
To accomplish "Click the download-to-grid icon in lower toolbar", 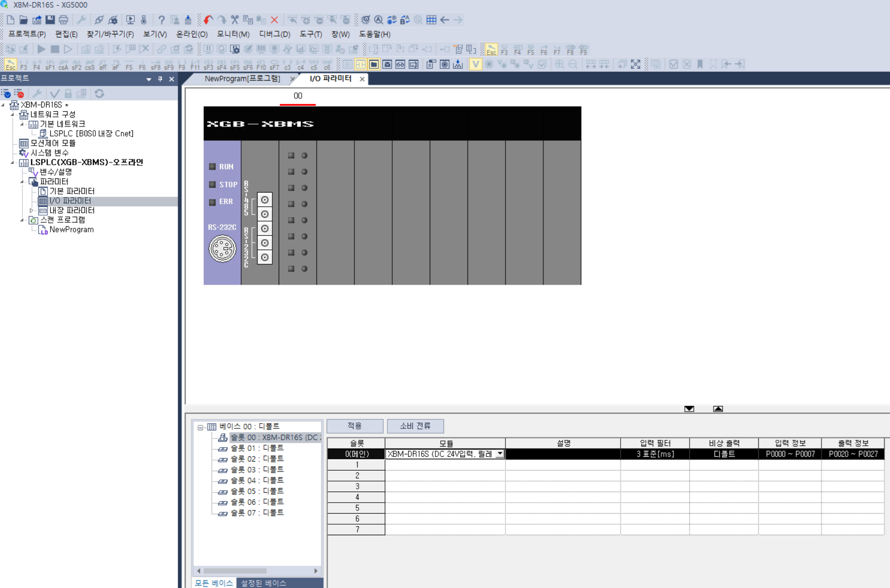I will click(458, 64).
